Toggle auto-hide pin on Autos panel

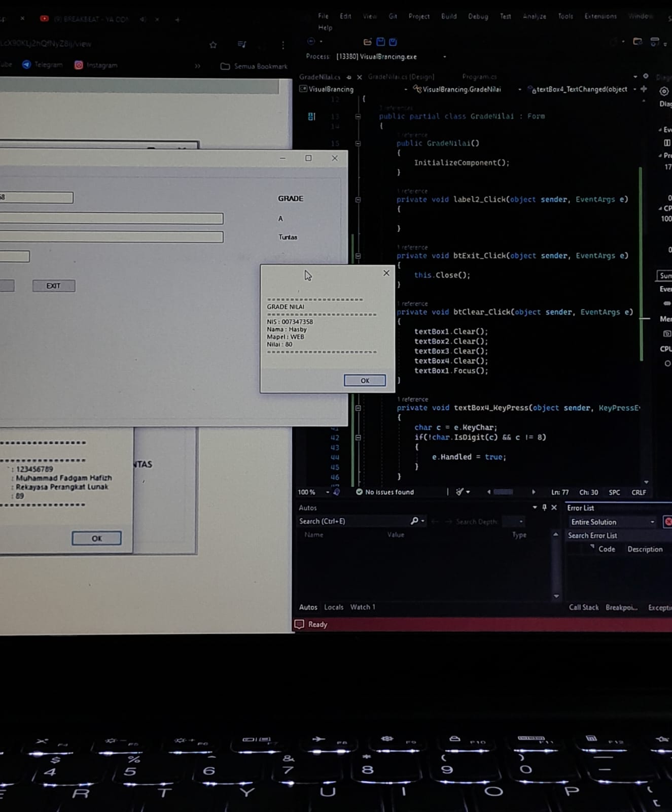(544, 507)
